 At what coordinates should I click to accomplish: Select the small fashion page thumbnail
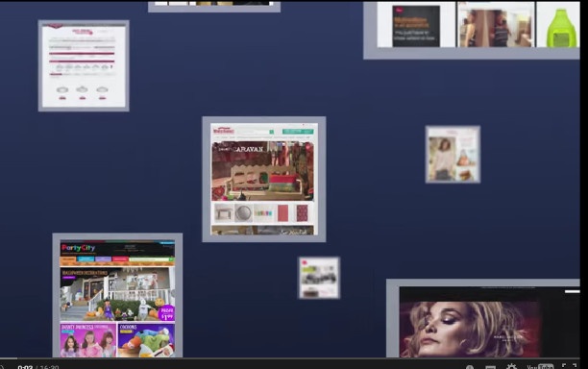[453, 154]
